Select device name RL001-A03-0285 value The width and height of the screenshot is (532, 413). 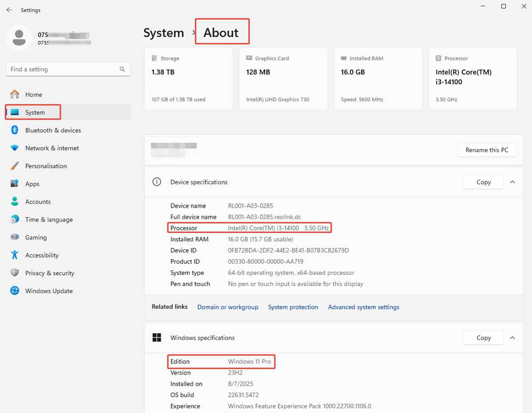250,206
